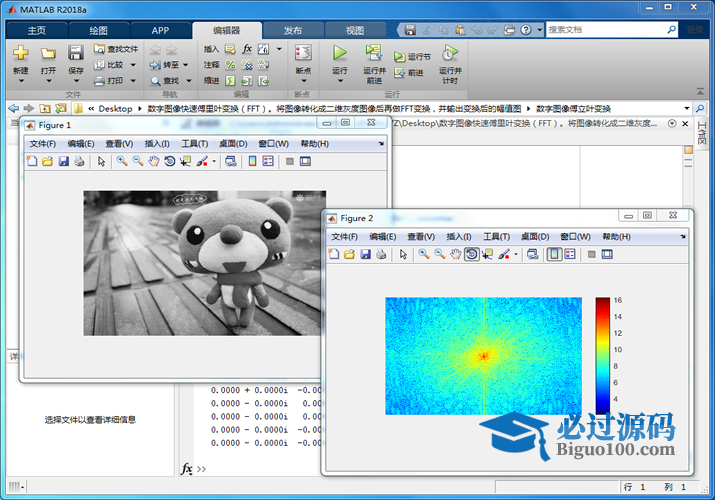The width and height of the screenshot is (715, 500).
Task: Toggle Rotate 3D tool in Figure 2
Action: pyautogui.click(x=471, y=254)
